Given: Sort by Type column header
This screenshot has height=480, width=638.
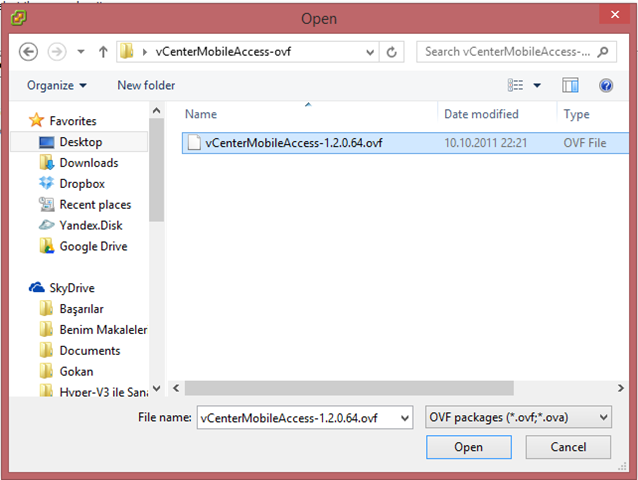Looking at the screenshot, I should coord(576,114).
